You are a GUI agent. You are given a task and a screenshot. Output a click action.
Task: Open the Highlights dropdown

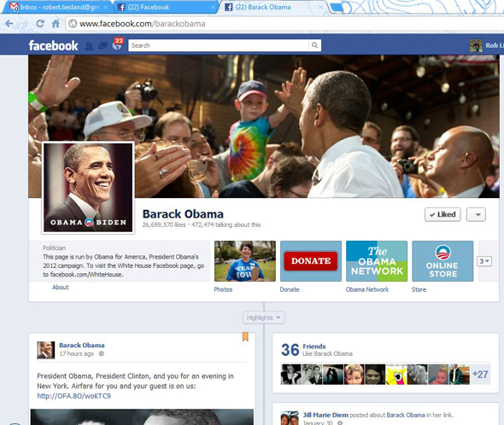(264, 317)
